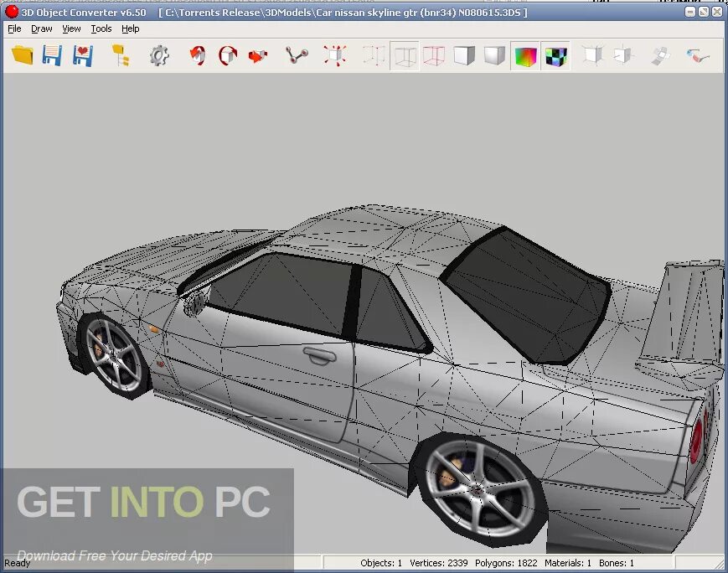Select the smooth shaded cube mode

click(494, 55)
